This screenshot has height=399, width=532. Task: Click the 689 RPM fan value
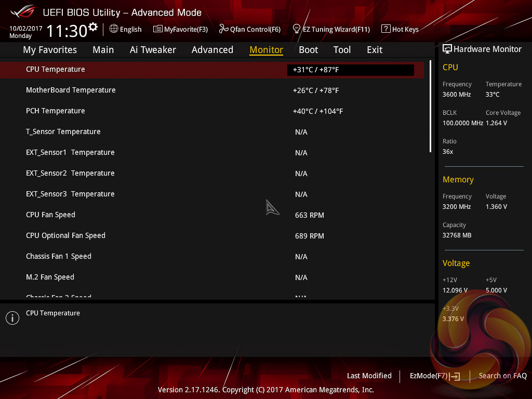tap(310, 236)
